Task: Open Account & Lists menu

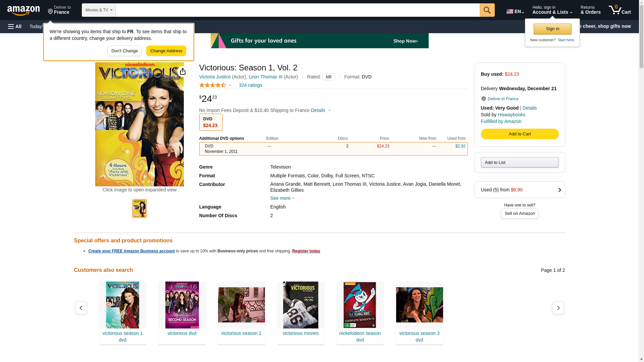Action: pos(552,10)
